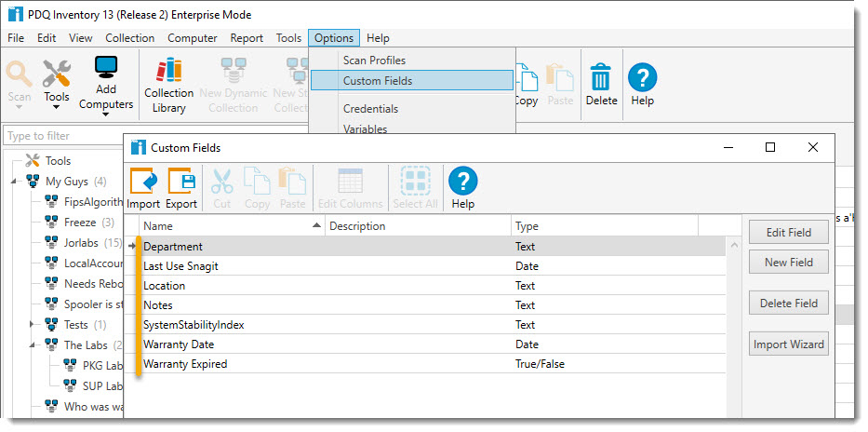Image resolution: width=868 pixels, height=432 pixels.
Task: Click the New Field button
Action: tap(788, 262)
